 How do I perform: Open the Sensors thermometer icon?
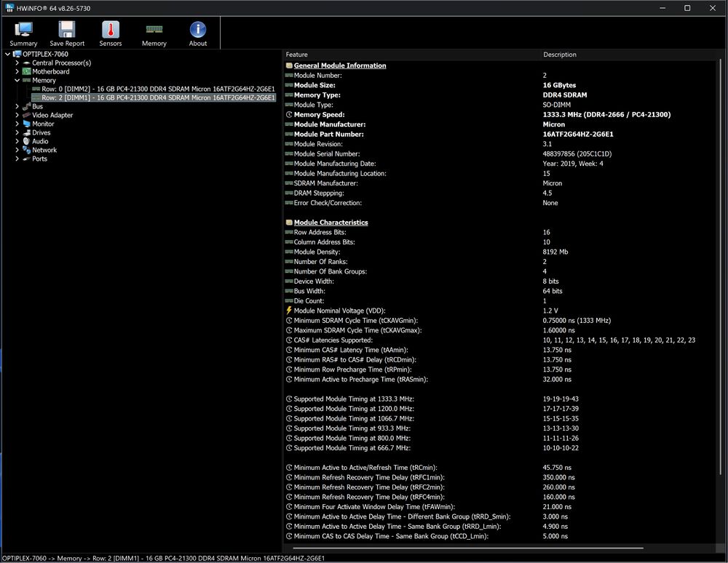pos(111,30)
